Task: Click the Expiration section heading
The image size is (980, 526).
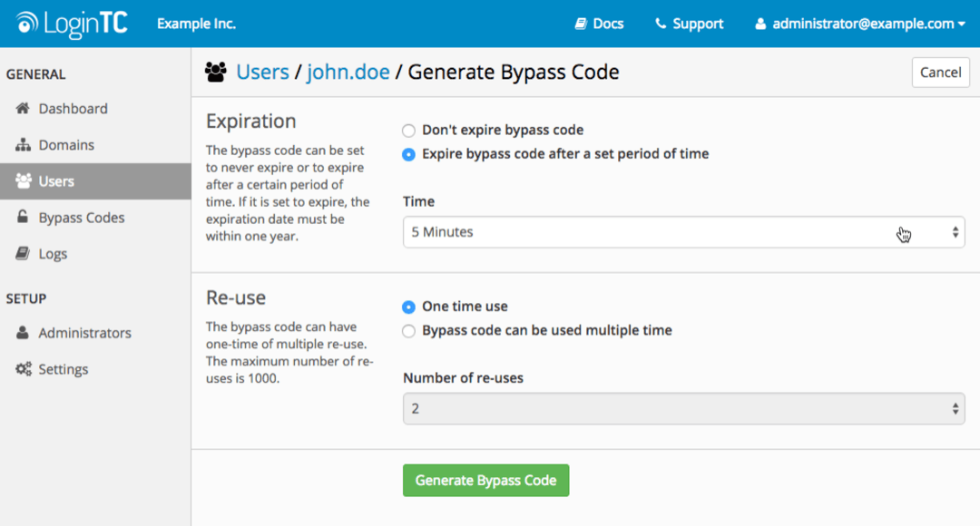Action: pyautogui.click(x=251, y=122)
